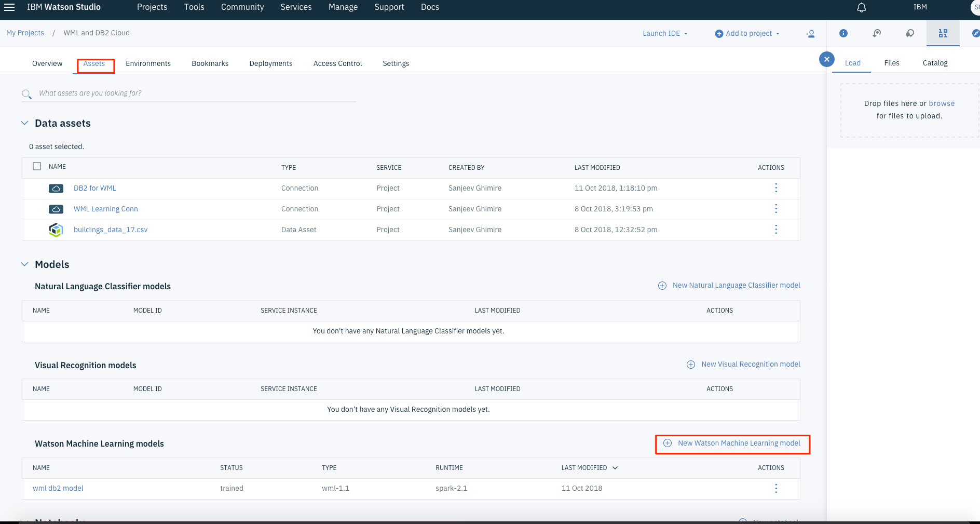This screenshot has width=980, height=524.
Task: Switch to the Access Control tab
Action: (x=337, y=63)
